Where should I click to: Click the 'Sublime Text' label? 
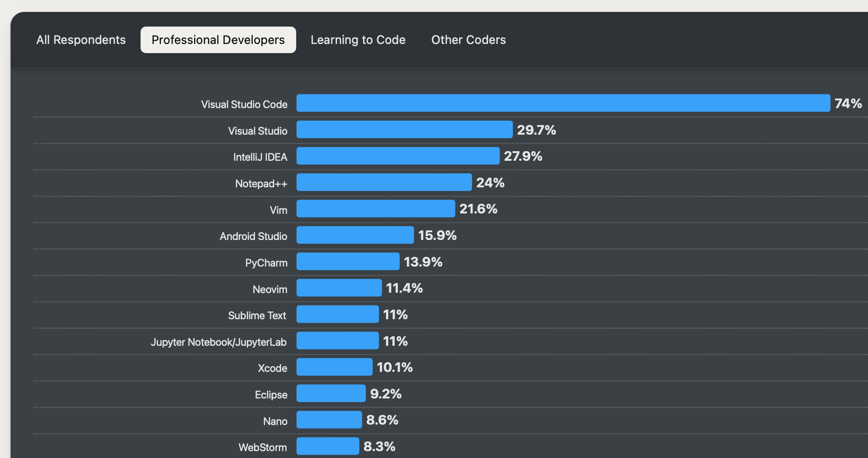pos(257,316)
